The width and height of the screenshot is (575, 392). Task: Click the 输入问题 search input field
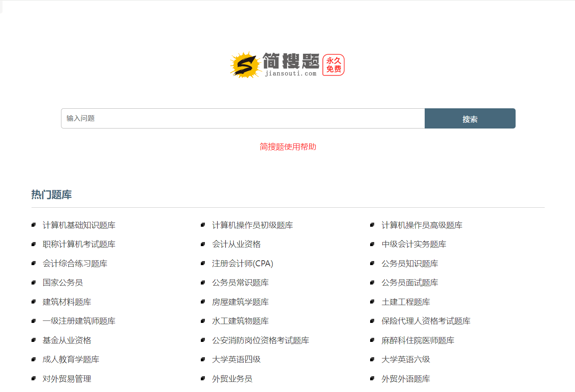(242, 118)
